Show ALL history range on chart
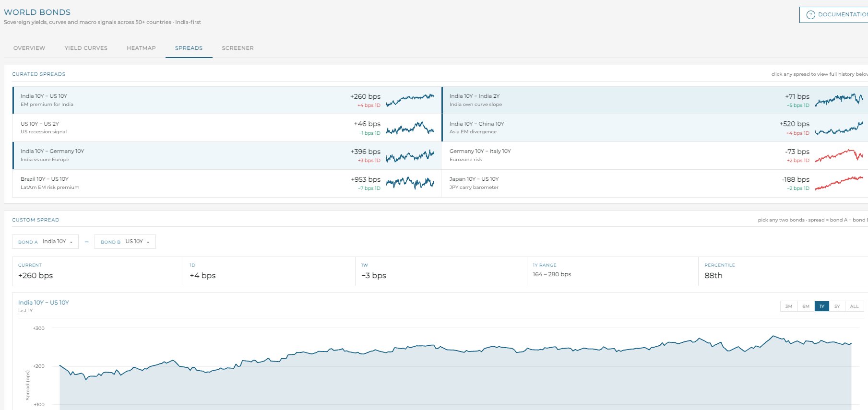 (x=854, y=306)
